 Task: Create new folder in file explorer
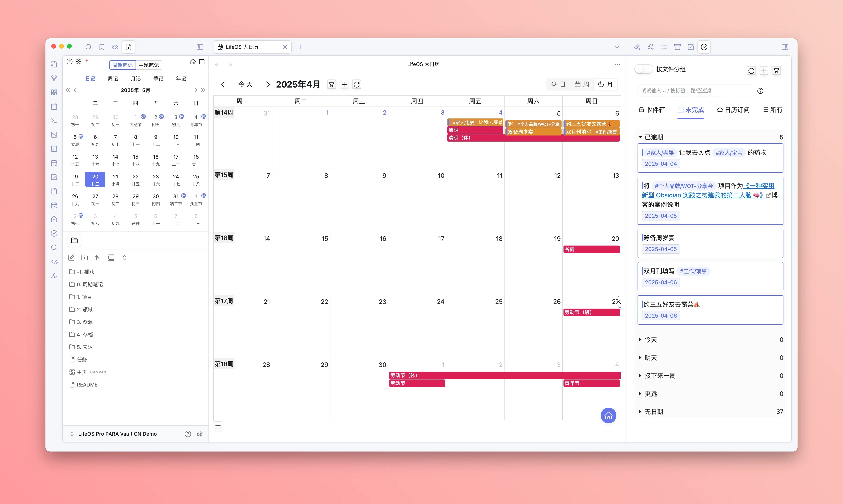[x=85, y=258]
